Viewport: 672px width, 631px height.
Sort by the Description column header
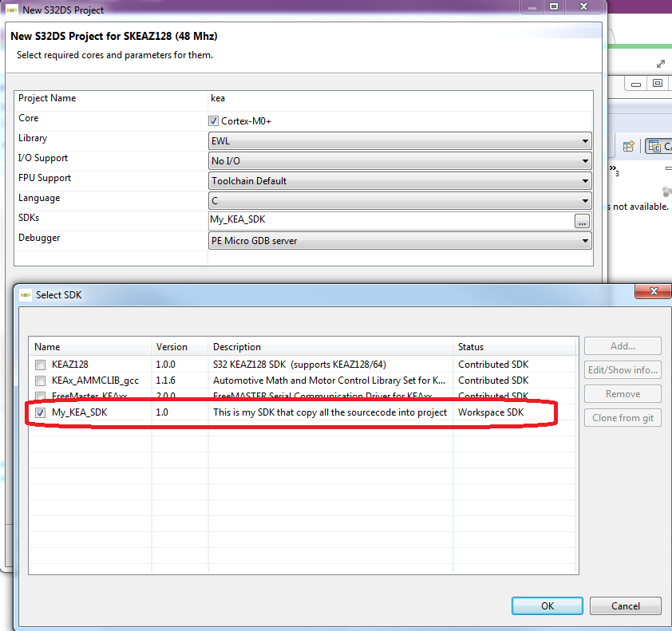point(330,347)
